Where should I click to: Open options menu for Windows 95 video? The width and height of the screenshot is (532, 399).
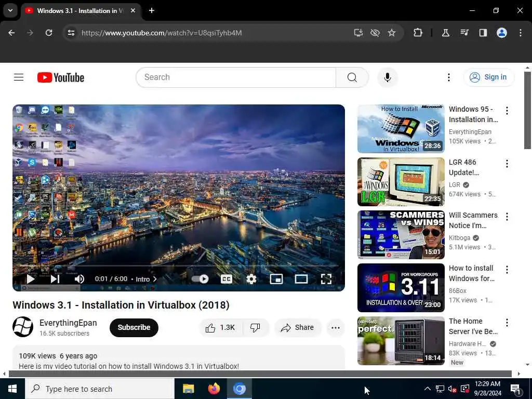[507, 110]
